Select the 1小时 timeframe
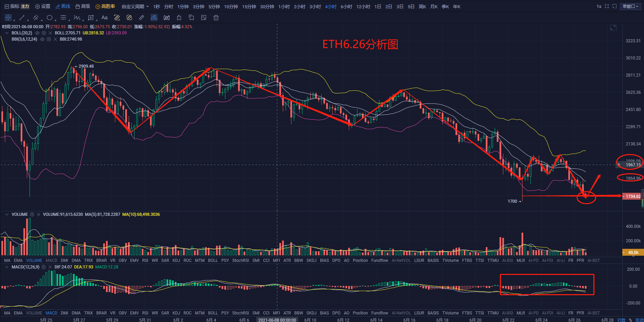644x322 pixels. click(284, 7)
